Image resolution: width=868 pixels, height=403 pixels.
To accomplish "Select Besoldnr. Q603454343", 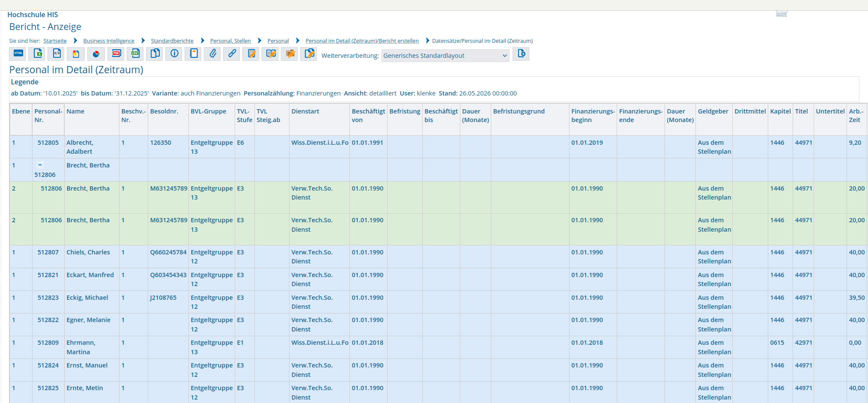I will (x=168, y=275).
